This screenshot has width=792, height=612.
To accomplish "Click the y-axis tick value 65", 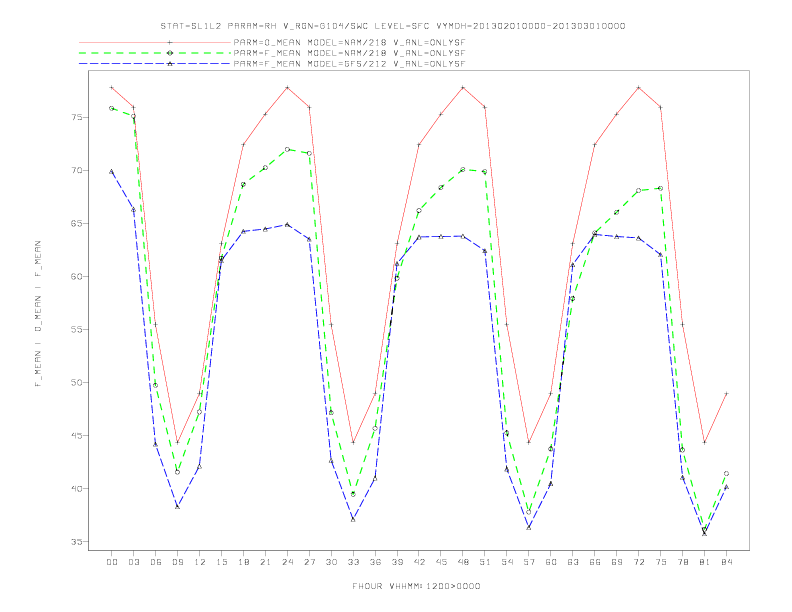I will click(78, 224).
